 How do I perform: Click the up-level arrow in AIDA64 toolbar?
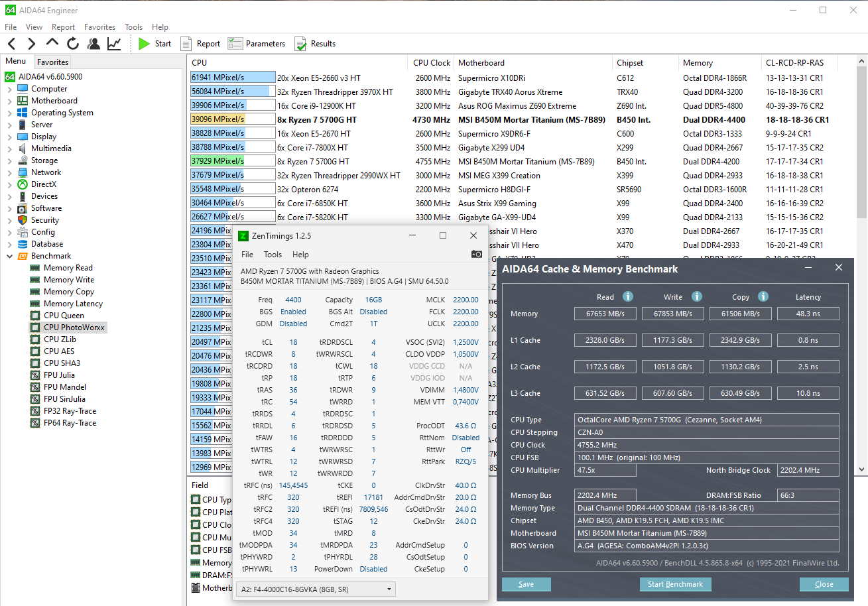tap(52, 43)
